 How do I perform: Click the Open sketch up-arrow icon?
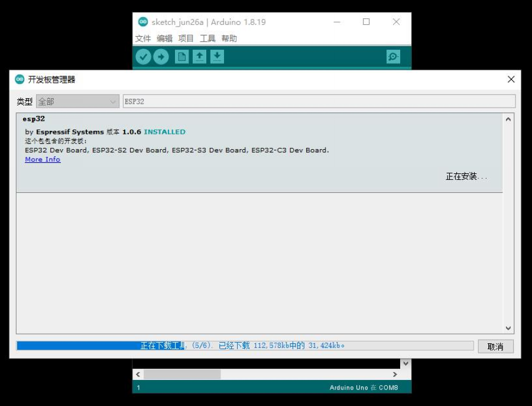200,57
